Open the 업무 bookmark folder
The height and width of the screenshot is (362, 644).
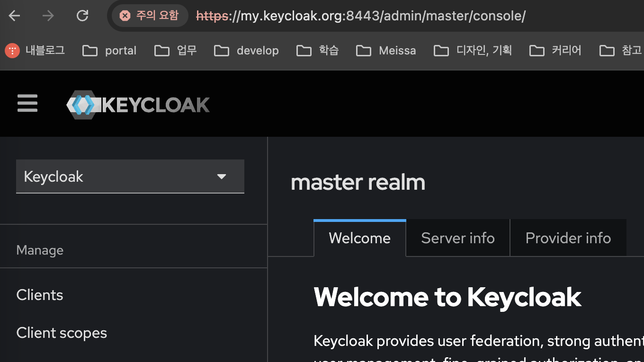(176, 51)
